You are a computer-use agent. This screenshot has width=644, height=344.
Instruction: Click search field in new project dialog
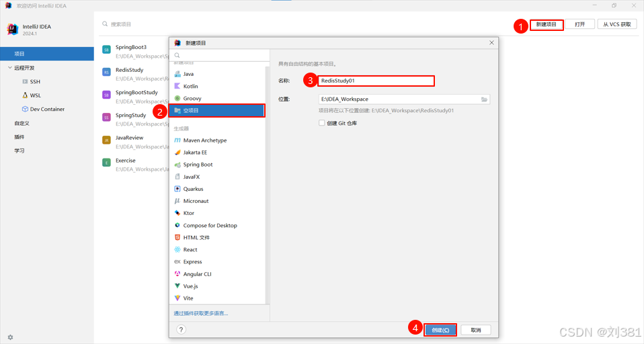[219, 55]
